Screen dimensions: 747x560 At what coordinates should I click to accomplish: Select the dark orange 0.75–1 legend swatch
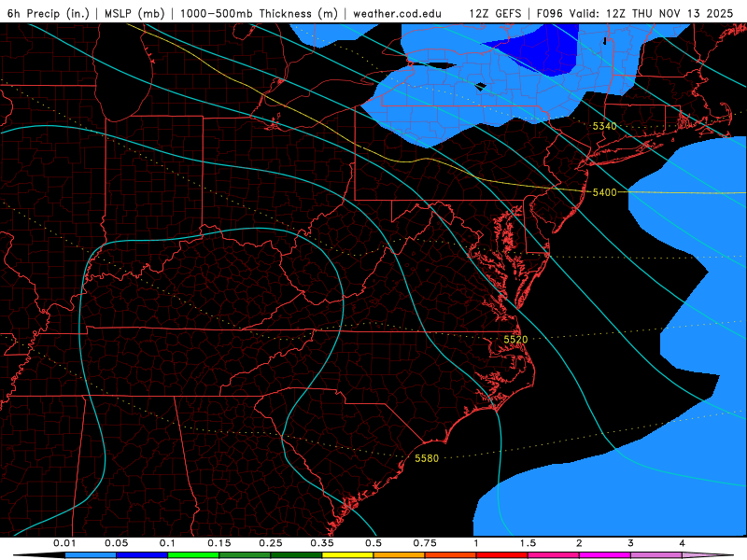click(x=451, y=555)
